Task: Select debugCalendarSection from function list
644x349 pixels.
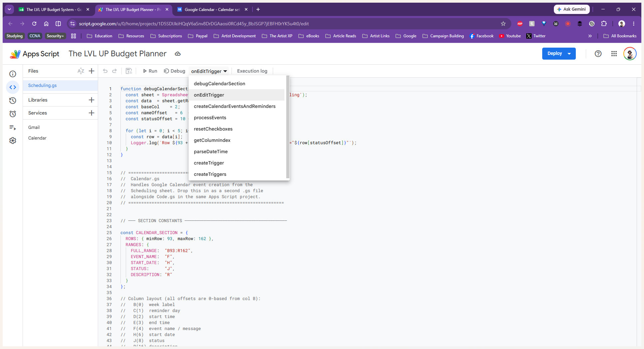Action: pos(237,84)
